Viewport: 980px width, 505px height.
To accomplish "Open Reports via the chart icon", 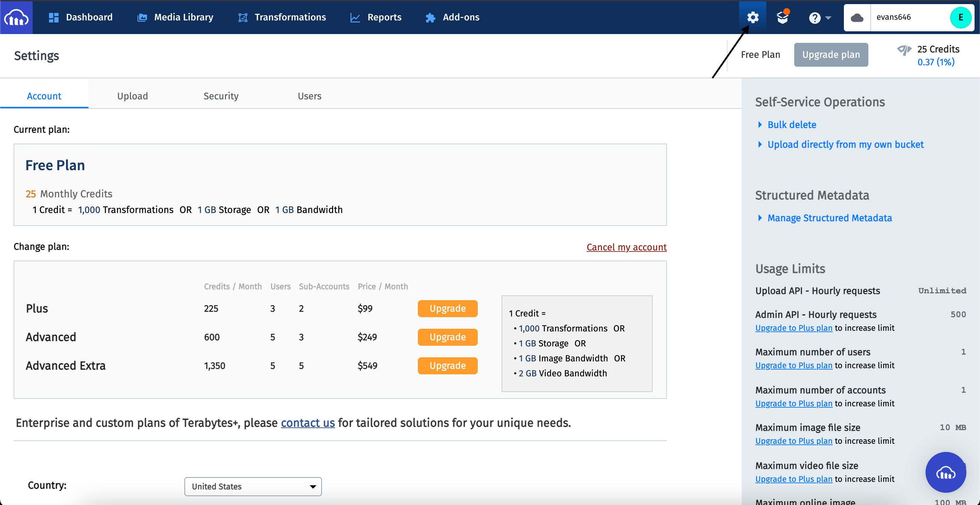I will click(x=355, y=17).
